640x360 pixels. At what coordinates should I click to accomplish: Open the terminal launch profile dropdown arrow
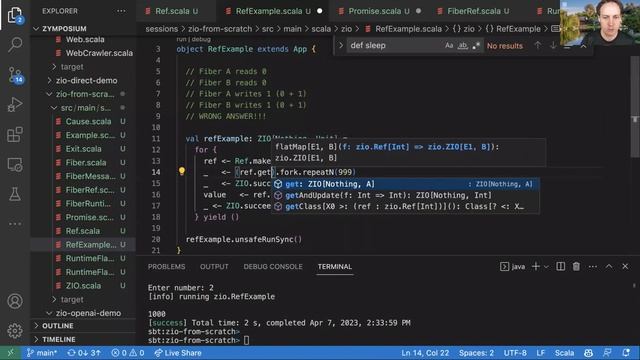[x=547, y=267]
